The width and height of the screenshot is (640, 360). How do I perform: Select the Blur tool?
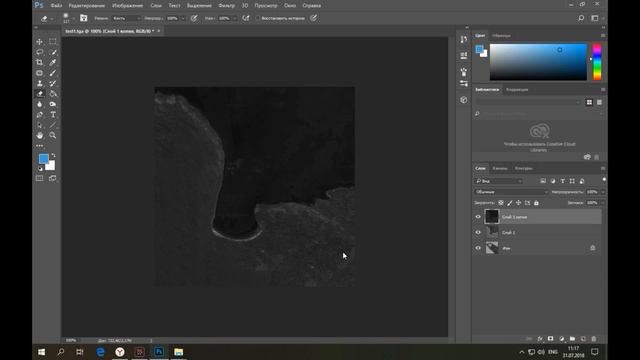[x=40, y=104]
